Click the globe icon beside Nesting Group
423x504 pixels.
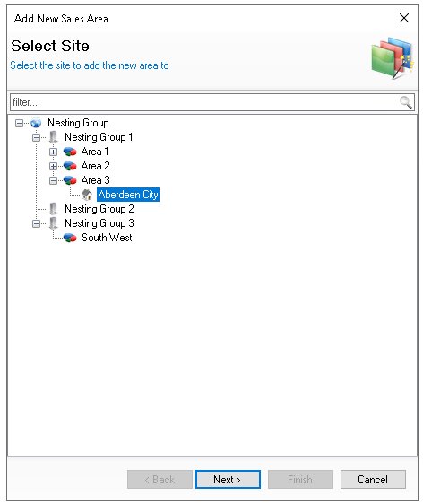point(36,123)
